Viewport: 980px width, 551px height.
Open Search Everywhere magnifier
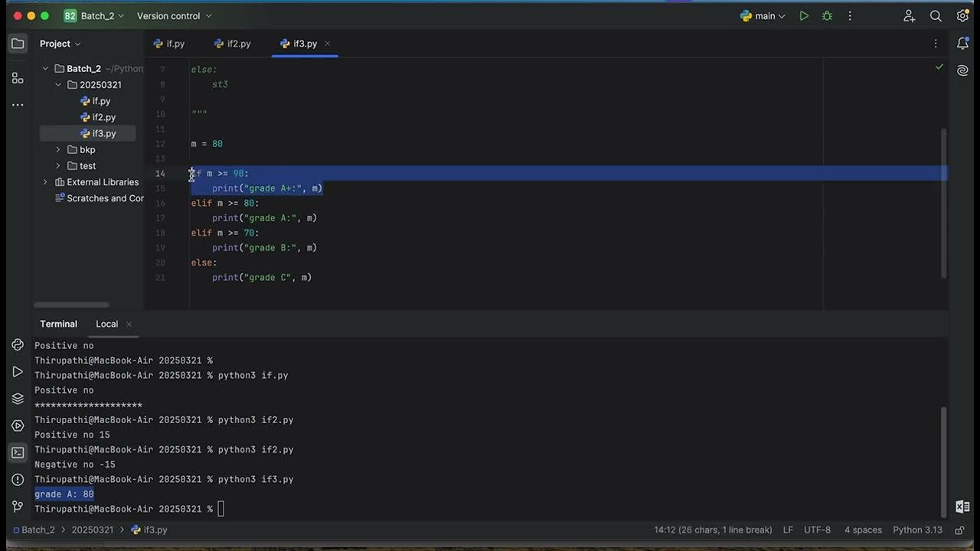[x=936, y=16]
